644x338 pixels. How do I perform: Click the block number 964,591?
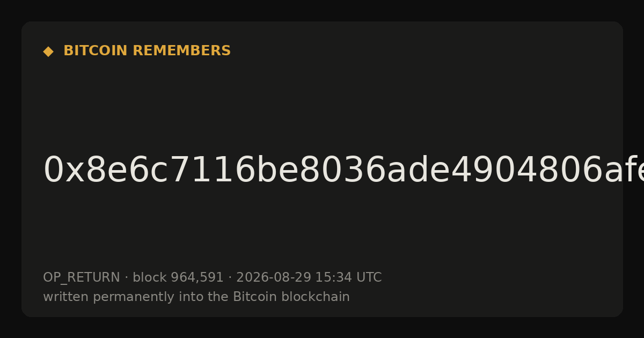197,278
